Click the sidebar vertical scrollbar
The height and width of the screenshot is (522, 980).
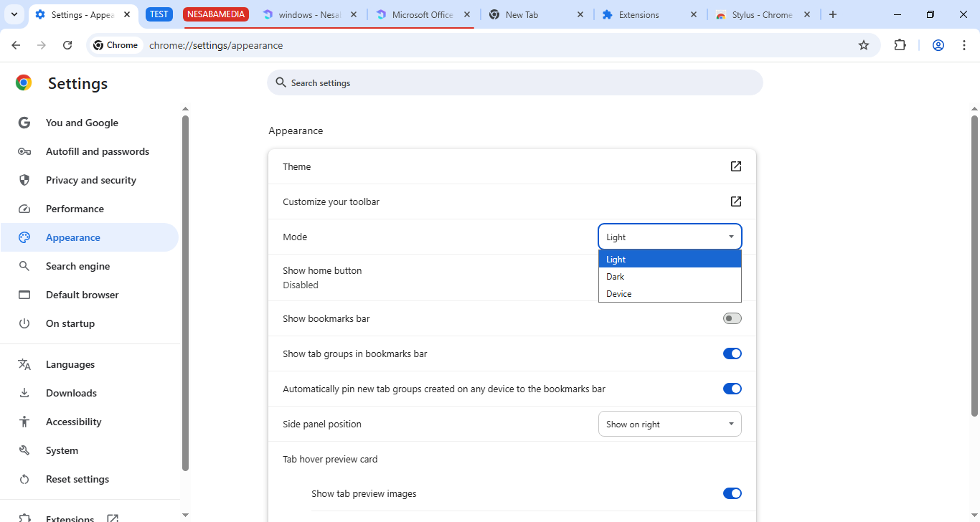pos(185,287)
